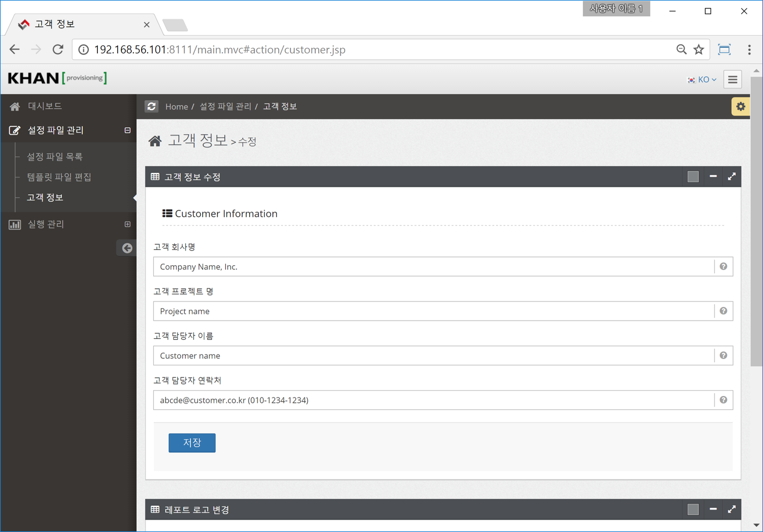This screenshot has width=763, height=532.
Task: Collapse sidebar with left arrow button
Action: pos(127,248)
